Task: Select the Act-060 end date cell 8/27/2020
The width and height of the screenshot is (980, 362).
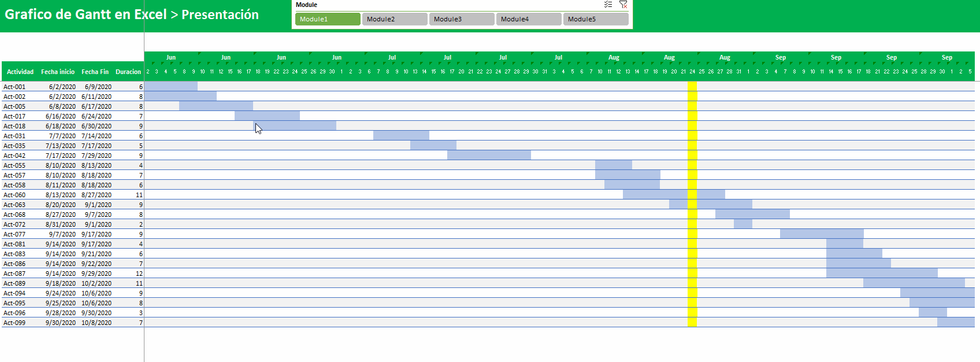Action: [96, 195]
